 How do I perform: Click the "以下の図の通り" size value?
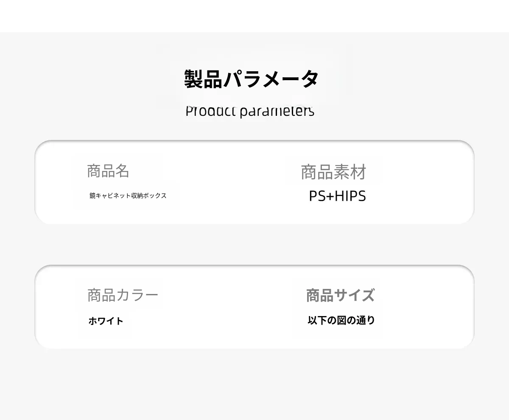pos(341,320)
